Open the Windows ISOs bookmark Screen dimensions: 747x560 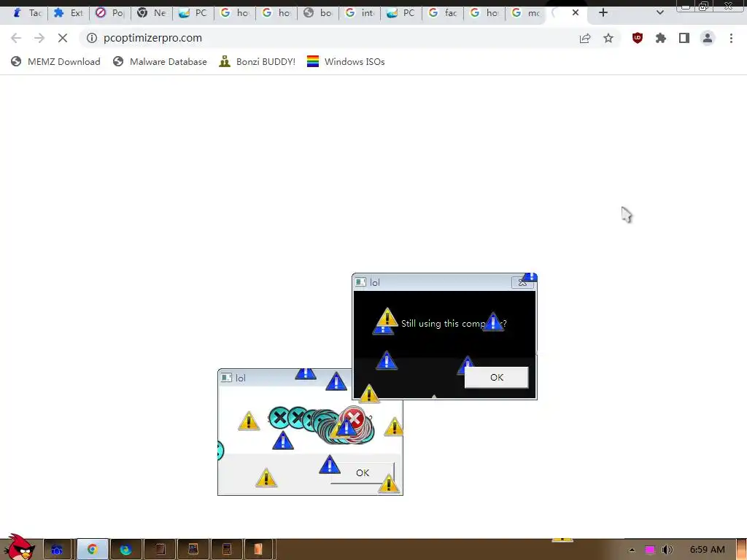[x=346, y=61]
